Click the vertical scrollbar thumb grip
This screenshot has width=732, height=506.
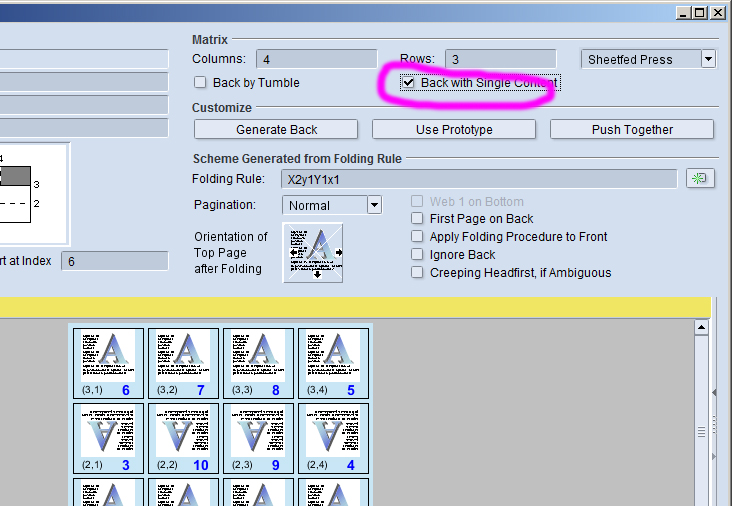pyautogui.click(x=701, y=432)
